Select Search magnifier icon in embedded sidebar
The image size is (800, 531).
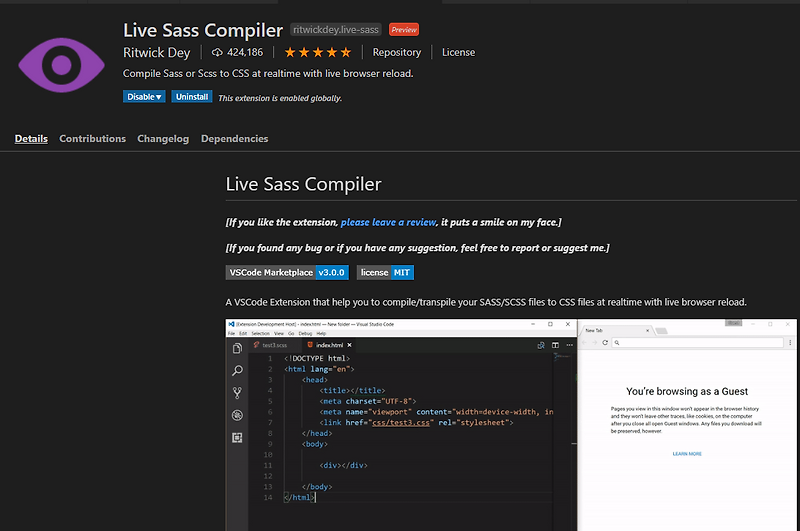click(x=237, y=371)
